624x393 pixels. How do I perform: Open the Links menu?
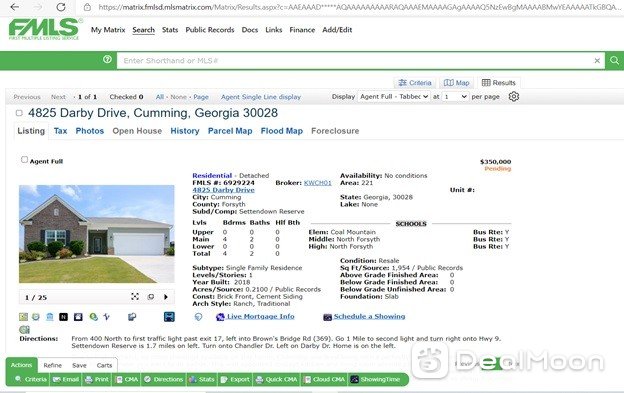point(273,30)
